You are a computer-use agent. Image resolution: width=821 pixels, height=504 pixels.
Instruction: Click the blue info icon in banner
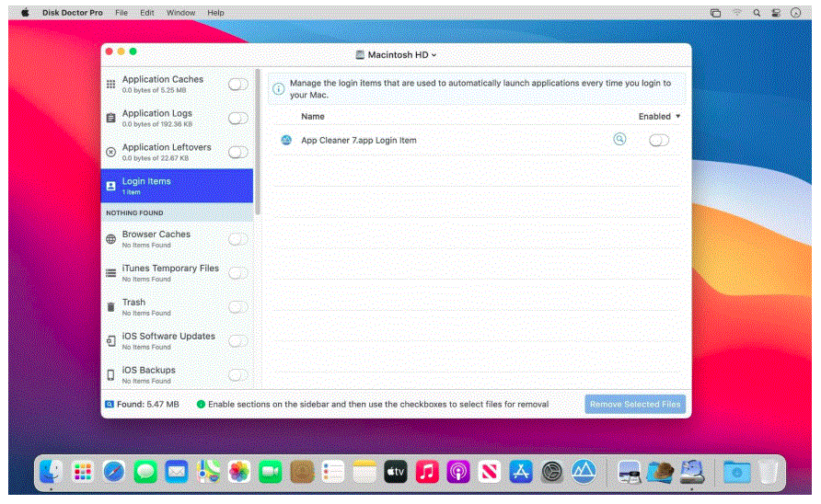pos(279,89)
